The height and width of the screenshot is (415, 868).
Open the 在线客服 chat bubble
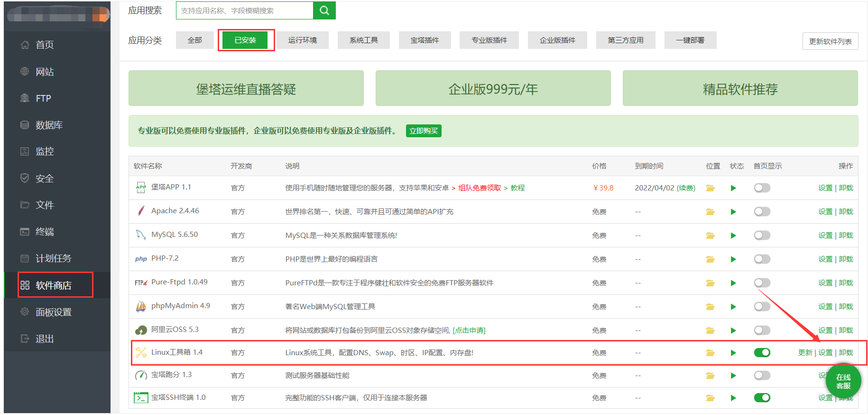[x=843, y=381]
